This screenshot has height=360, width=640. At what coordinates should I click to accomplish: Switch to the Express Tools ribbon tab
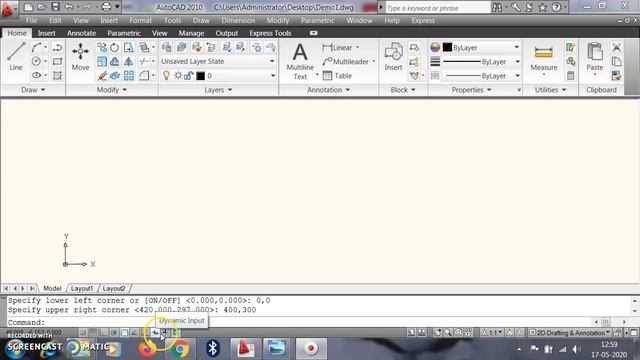pyautogui.click(x=270, y=33)
